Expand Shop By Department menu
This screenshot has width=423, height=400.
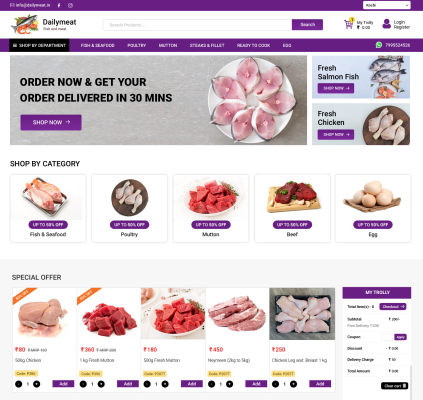click(39, 45)
